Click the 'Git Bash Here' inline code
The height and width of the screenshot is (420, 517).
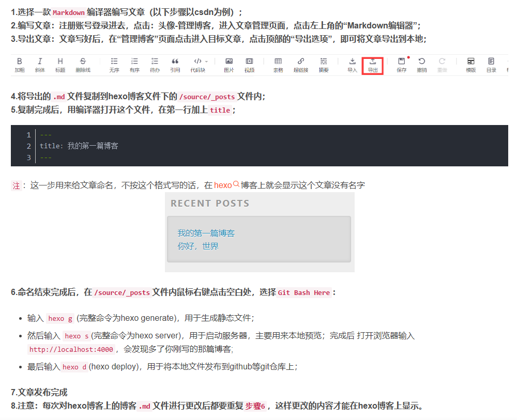(303, 292)
